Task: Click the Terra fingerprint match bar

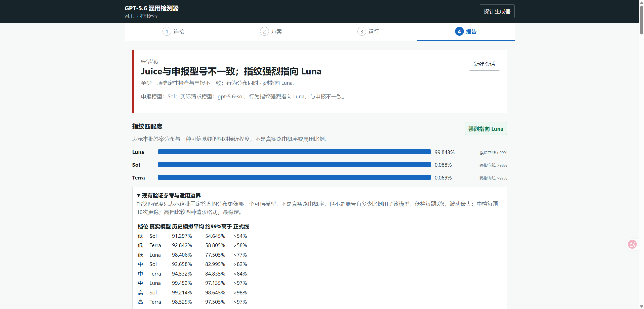Action: click(x=294, y=178)
